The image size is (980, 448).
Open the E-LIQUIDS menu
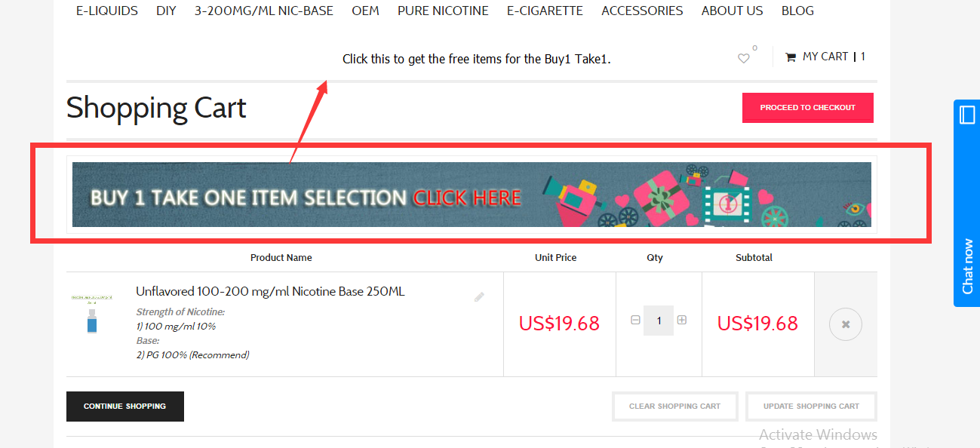(107, 11)
